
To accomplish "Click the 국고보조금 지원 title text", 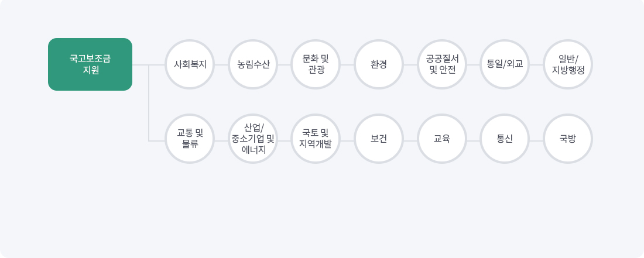I will [x=90, y=64].
